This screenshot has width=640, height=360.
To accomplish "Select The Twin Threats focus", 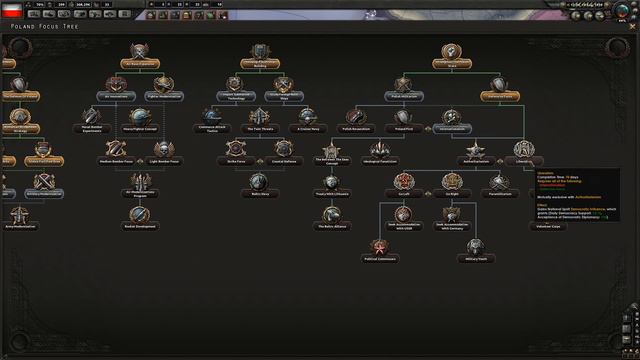I will click(x=260, y=121).
